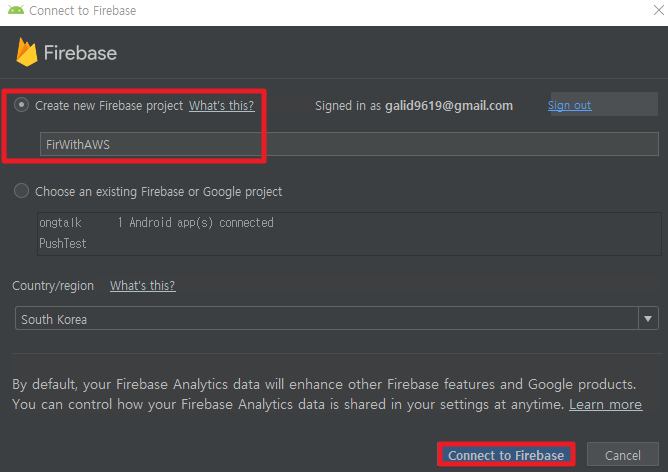Click the South Korea combo box
This screenshot has height=472, width=668.
pyautogui.click(x=337, y=318)
